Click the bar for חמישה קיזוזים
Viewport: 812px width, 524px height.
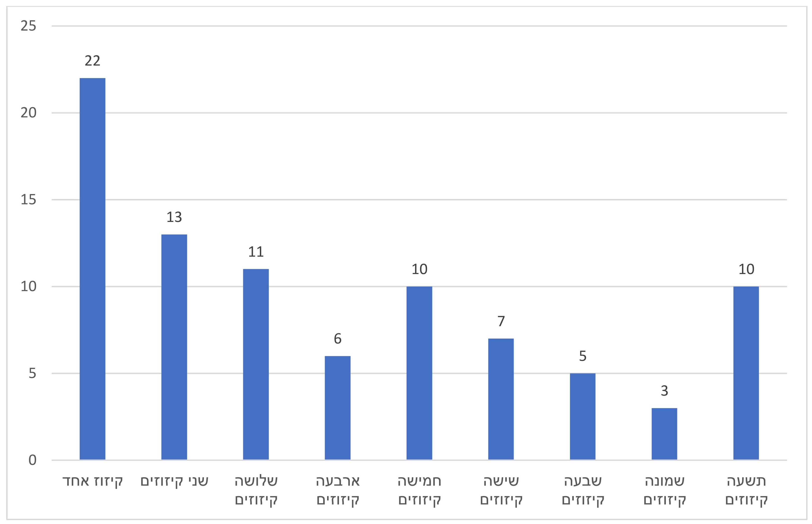click(419, 373)
